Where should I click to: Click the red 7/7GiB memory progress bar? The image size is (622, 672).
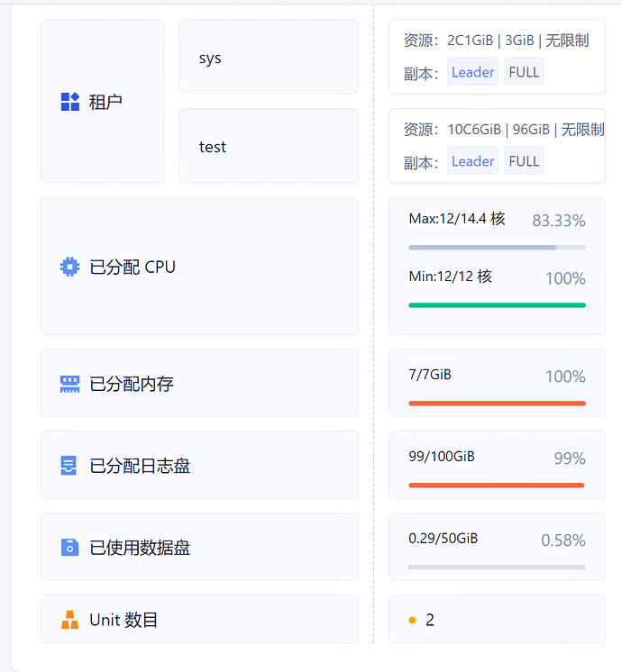pos(497,403)
